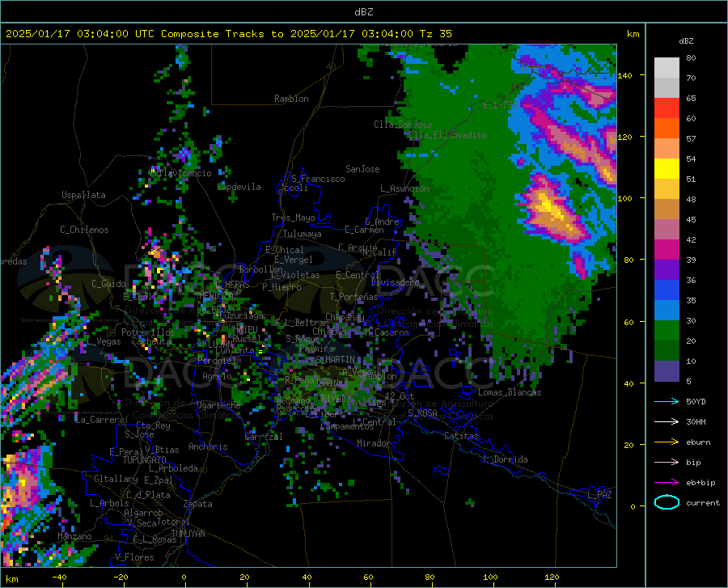Click the Tulumaya map label
This screenshot has width=728, height=588.
pos(303,234)
